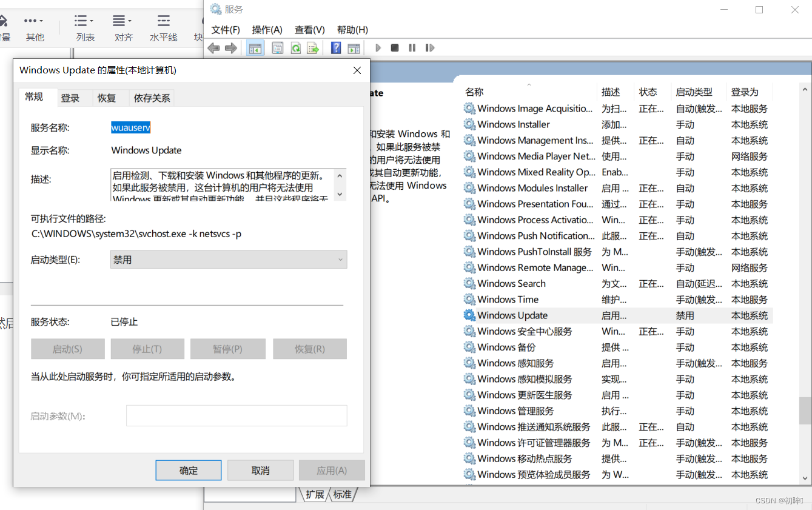Select the Windows 许可证管理器服务 row
The height and width of the screenshot is (510, 812).
617,443
